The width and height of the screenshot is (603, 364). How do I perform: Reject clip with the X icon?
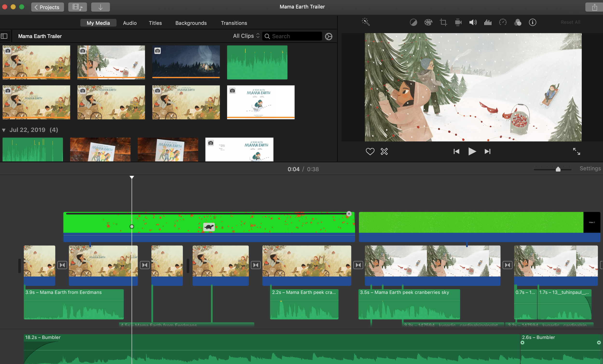[384, 152]
